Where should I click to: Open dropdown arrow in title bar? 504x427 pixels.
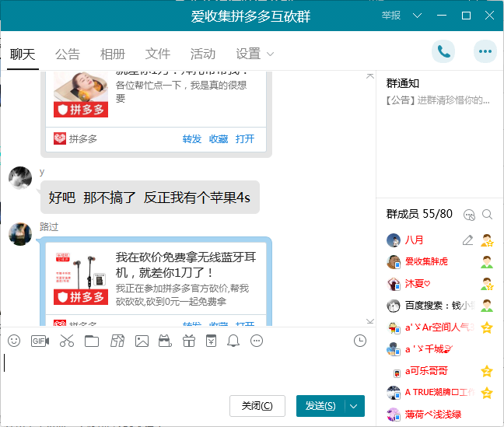point(417,16)
